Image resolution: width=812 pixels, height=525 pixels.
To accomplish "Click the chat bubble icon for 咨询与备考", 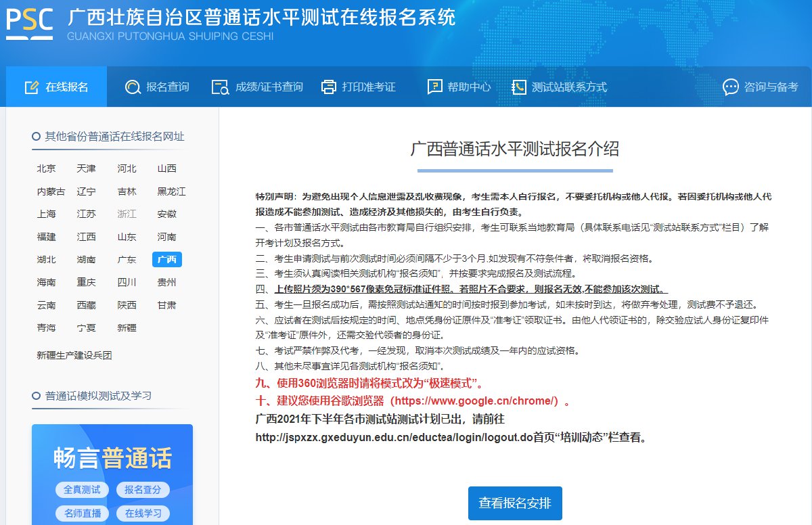I will click(731, 87).
